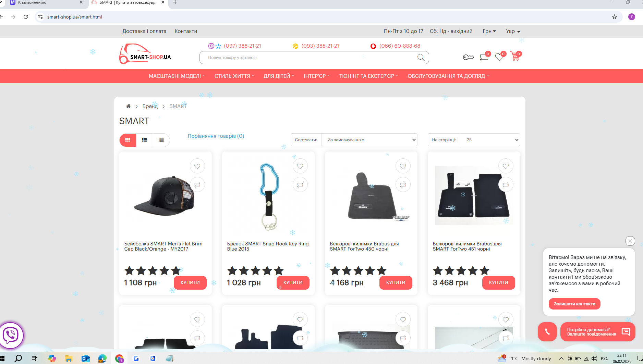Open the account login key icon
The width and height of the screenshot is (643, 364).
click(x=468, y=57)
